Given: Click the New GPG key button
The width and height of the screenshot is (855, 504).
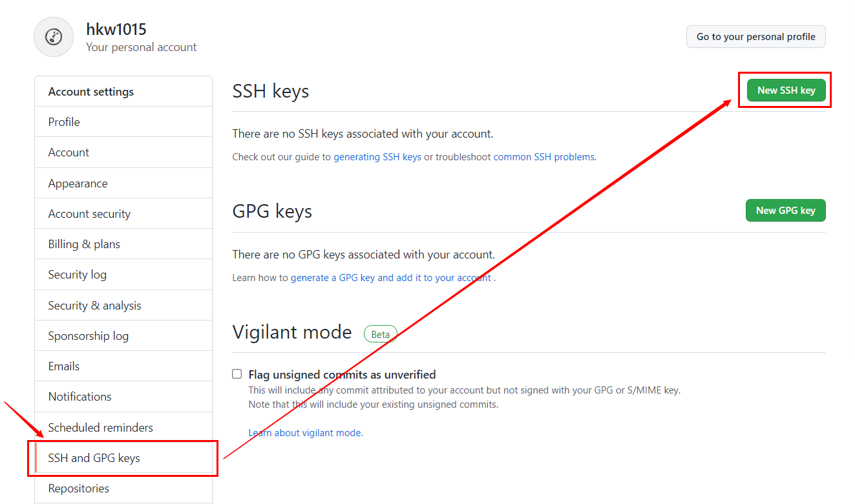Looking at the screenshot, I should click(785, 211).
